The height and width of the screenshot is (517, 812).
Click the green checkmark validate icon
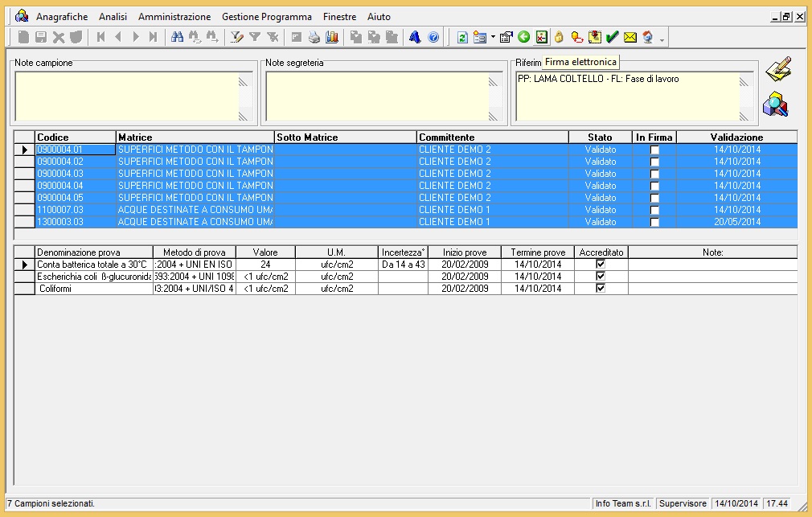click(612, 37)
